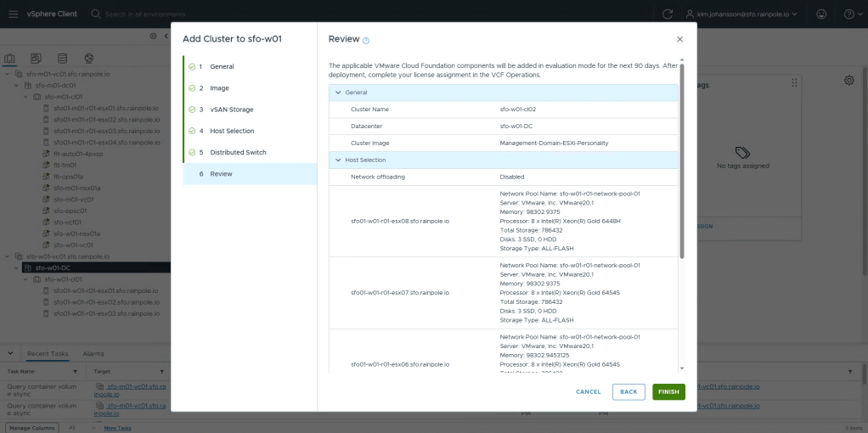
Task: Go to the vSAN Storage wizard step
Action: [231, 110]
